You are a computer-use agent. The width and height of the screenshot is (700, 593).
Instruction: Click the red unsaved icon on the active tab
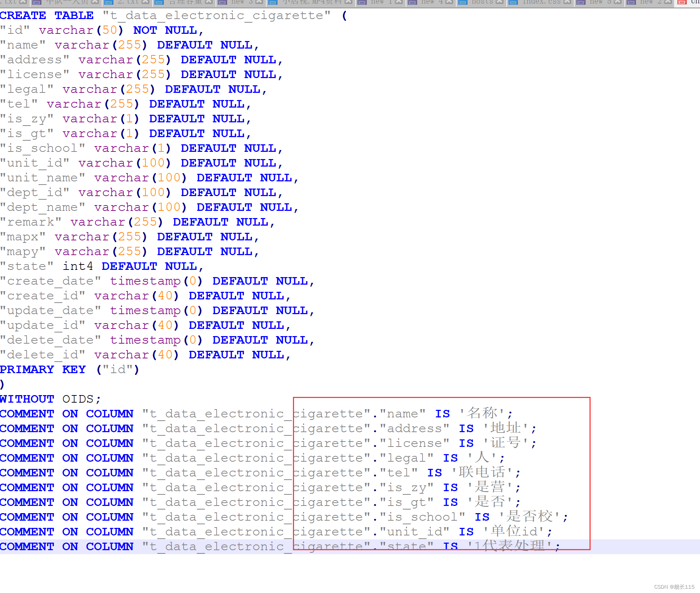click(682, 2)
